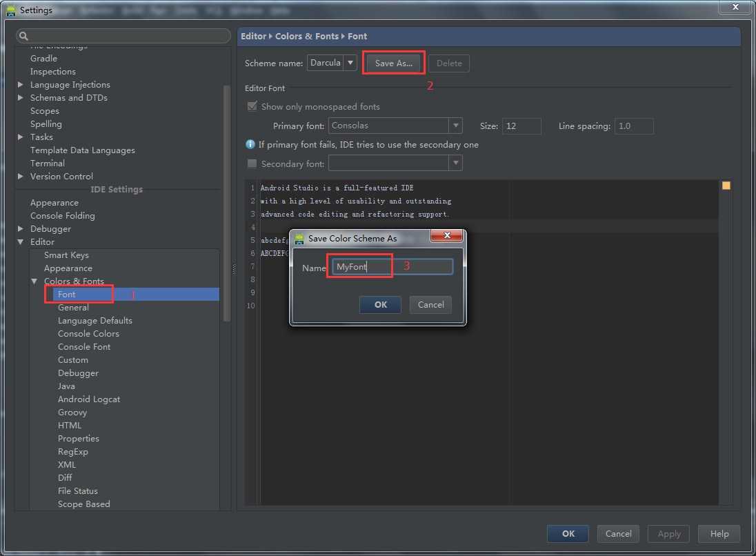Viewport: 756px width, 556px height.
Task: Select RegExp color settings
Action: (73, 451)
